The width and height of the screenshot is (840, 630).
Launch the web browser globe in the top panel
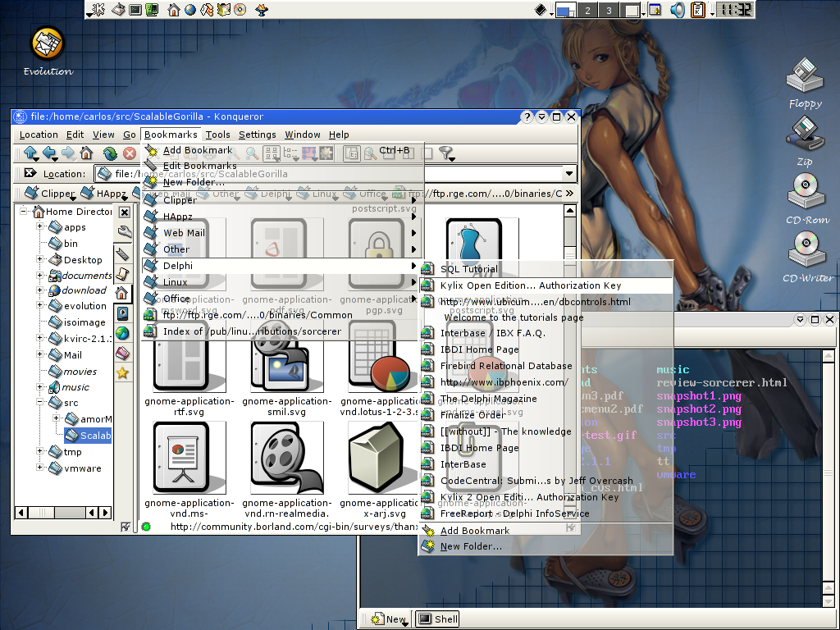click(x=190, y=9)
